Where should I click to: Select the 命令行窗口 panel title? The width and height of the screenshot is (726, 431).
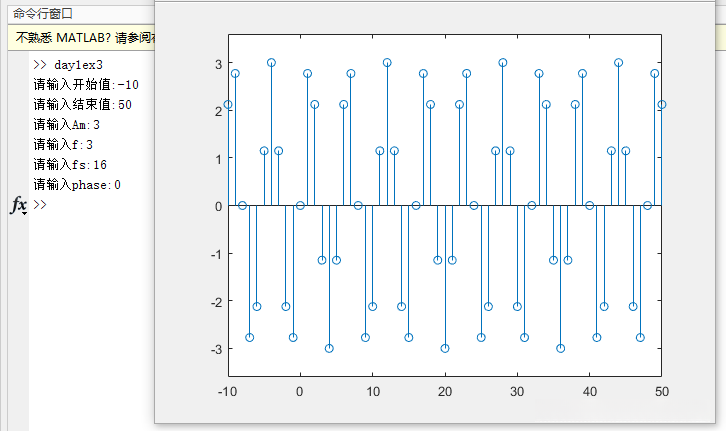43,13
